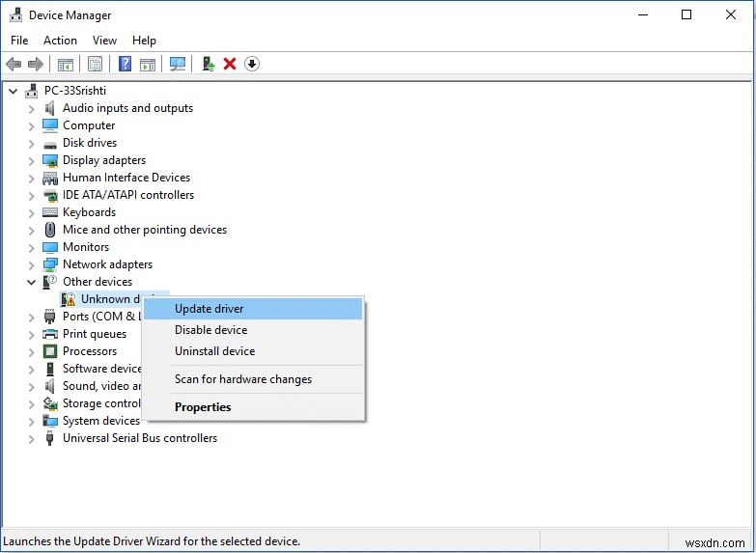Click the Disable device down-arrow icon
Viewport: 756px width, 553px height.
(x=252, y=64)
